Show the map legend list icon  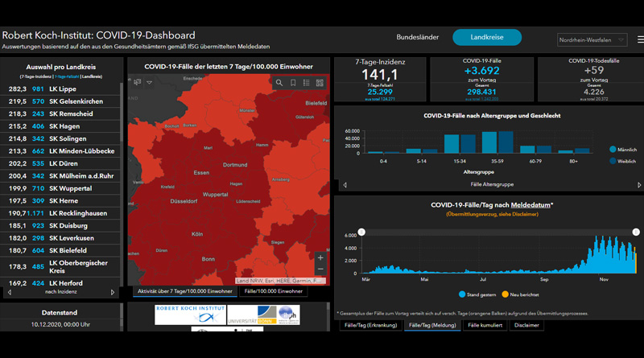pos(307,83)
